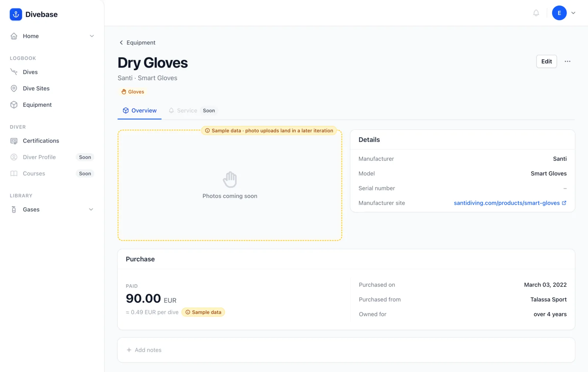The height and width of the screenshot is (372, 588).
Task: Click the external link icon beside manufacturer site
Action: [564, 203]
